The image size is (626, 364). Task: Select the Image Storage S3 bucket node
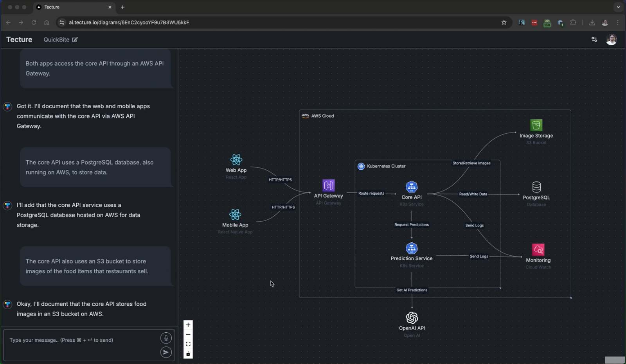tap(536, 132)
